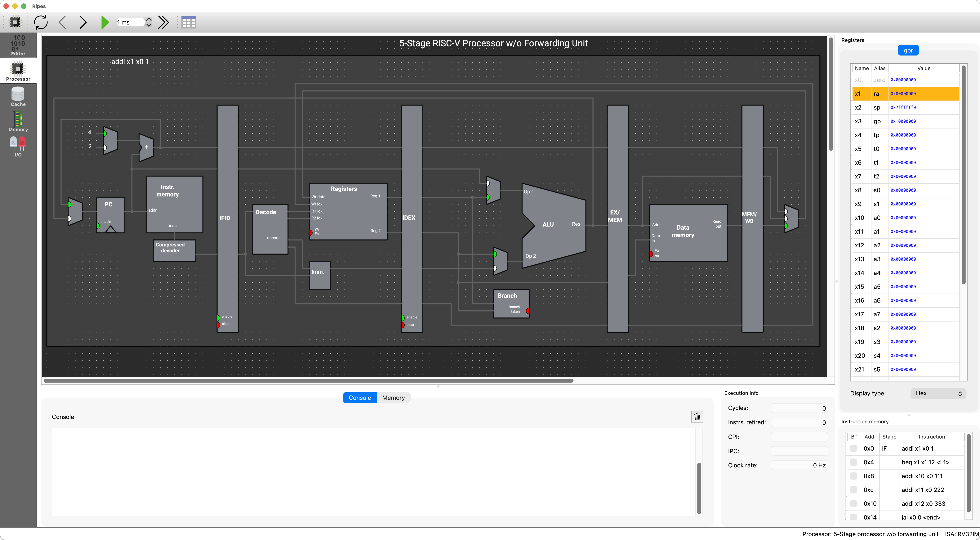Open the Select Processor chip icon
The image size is (980, 540).
pyautogui.click(x=15, y=22)
